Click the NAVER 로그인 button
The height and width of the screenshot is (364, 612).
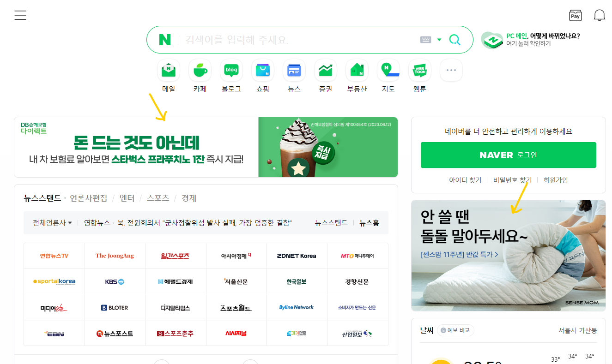[508, 155]
